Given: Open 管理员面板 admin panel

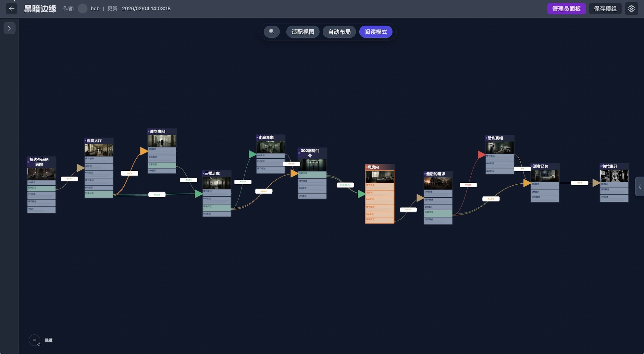Looking at the screenshot, I should tap(566, 8).
